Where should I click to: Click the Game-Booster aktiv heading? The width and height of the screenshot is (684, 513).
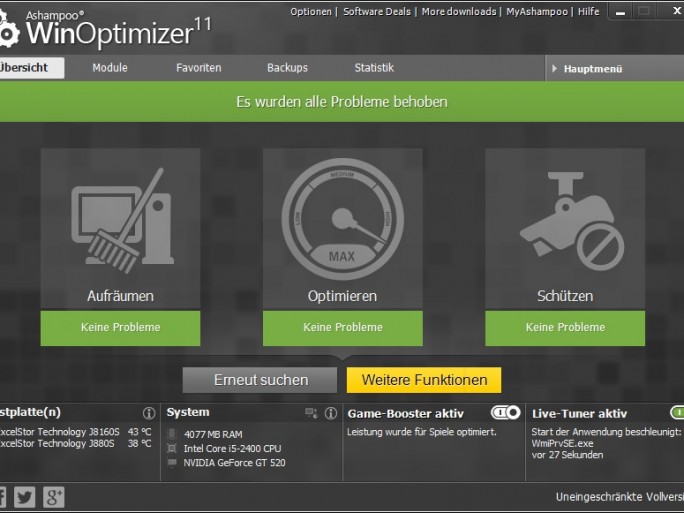(405, 414)
